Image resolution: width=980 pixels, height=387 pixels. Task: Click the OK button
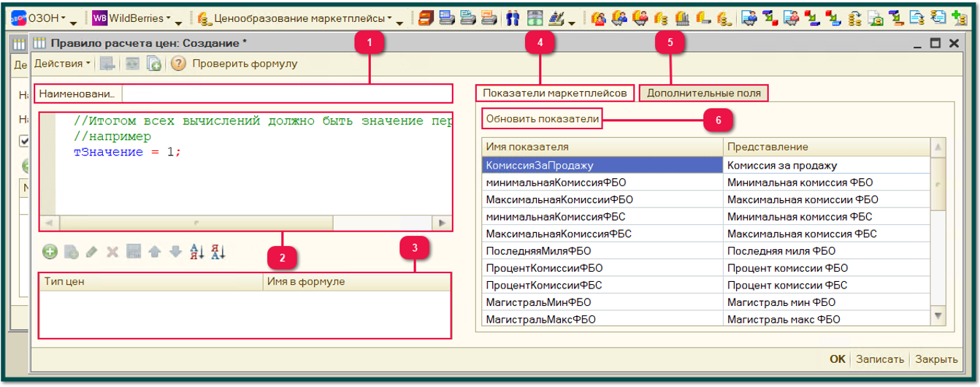(838, 359)
